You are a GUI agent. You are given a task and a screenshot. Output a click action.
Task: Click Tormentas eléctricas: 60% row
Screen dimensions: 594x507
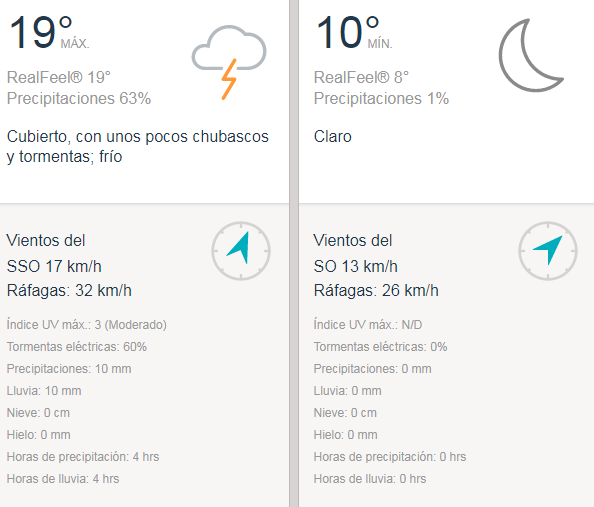point(77,347)
